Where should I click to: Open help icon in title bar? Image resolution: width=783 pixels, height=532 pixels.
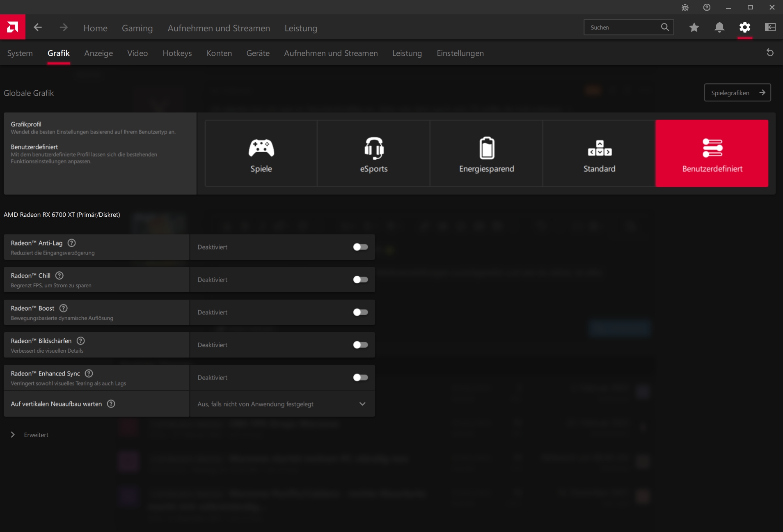(707, 7)
